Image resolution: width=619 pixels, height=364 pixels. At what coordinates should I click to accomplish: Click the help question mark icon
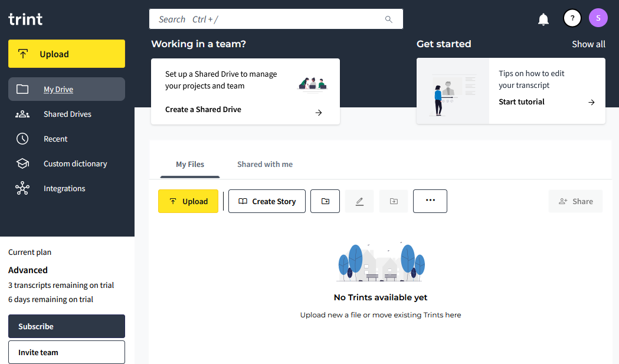572,18
